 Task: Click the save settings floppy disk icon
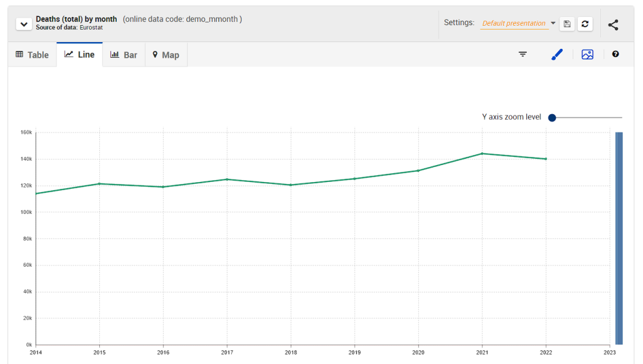click(x=567, y=24)
